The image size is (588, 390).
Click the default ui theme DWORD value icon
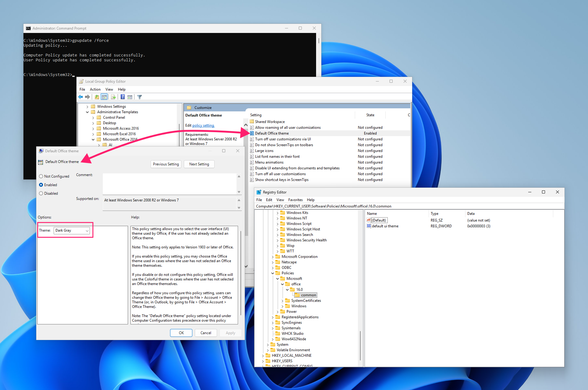coord(369,226)
